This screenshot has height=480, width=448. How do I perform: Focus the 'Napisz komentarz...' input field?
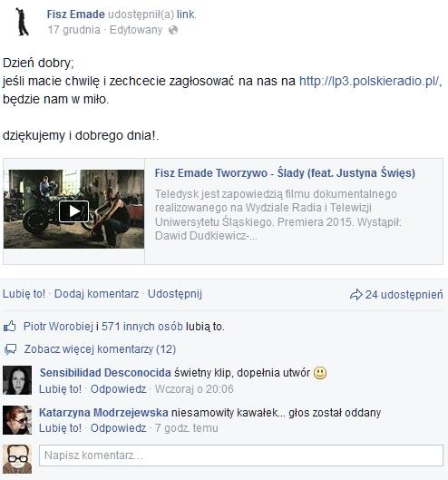click(x=241, y=456)
